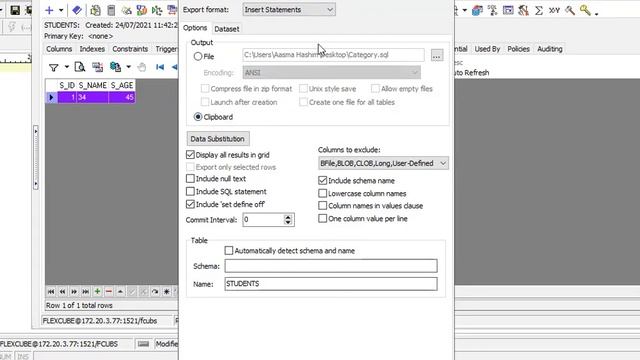Image resolution: width=640 pixels, height=360 pixels.
Task: Open the Indexes tab
Action: coord(92,49)
